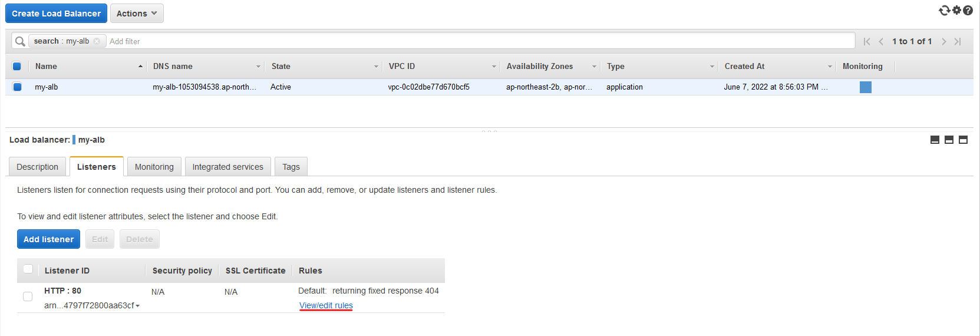Toggle the my-alb row checkbox
980x336 pixels.
[x=17, y=87]
